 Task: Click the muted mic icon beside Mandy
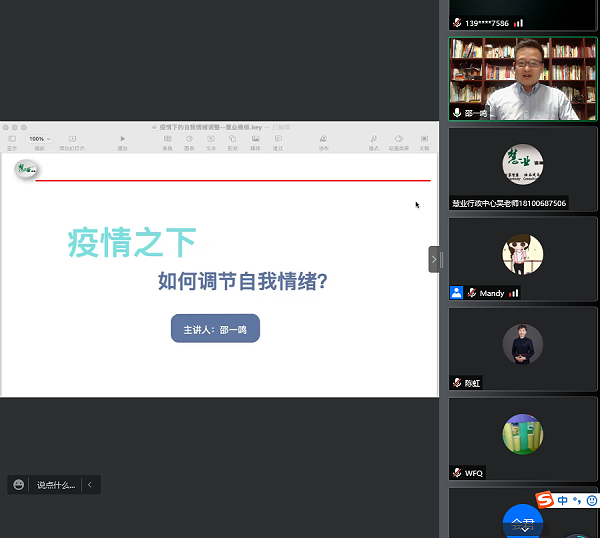click(471, 293)
